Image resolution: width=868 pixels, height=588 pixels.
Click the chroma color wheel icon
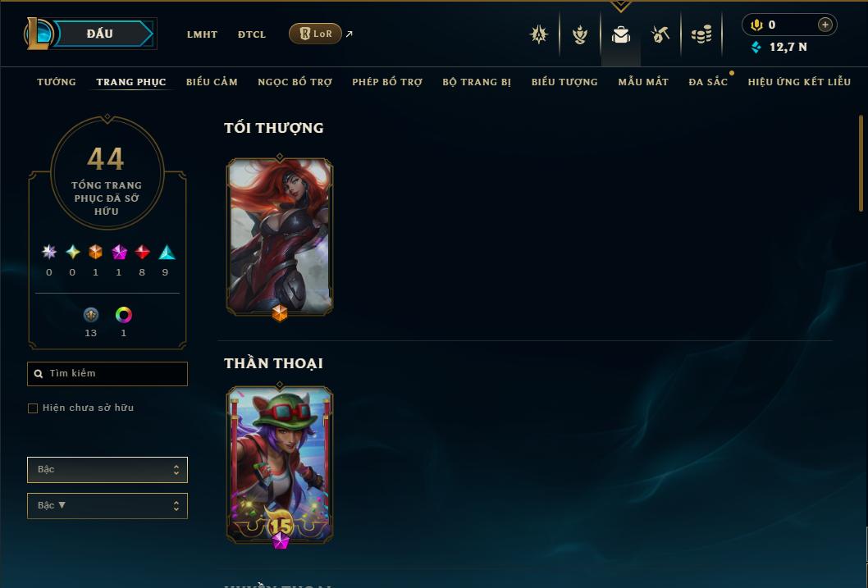(x=123, y=315)
